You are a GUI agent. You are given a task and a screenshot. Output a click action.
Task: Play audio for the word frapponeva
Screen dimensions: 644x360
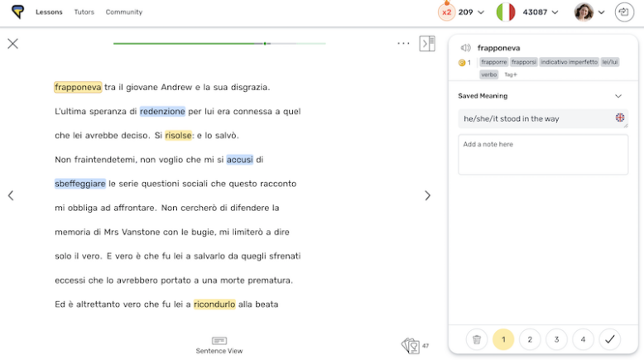click(x=465, y=48)
